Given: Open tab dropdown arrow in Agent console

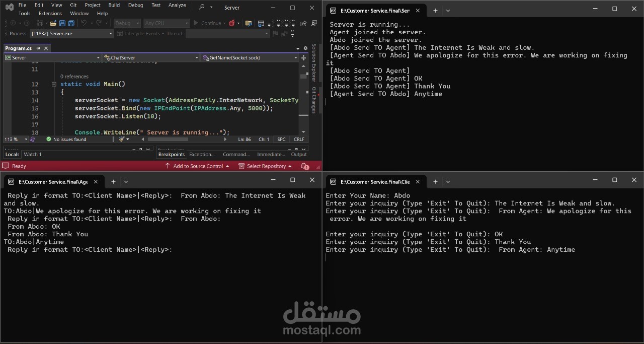Looking at the screenshot, I should [x=126, y=181].
